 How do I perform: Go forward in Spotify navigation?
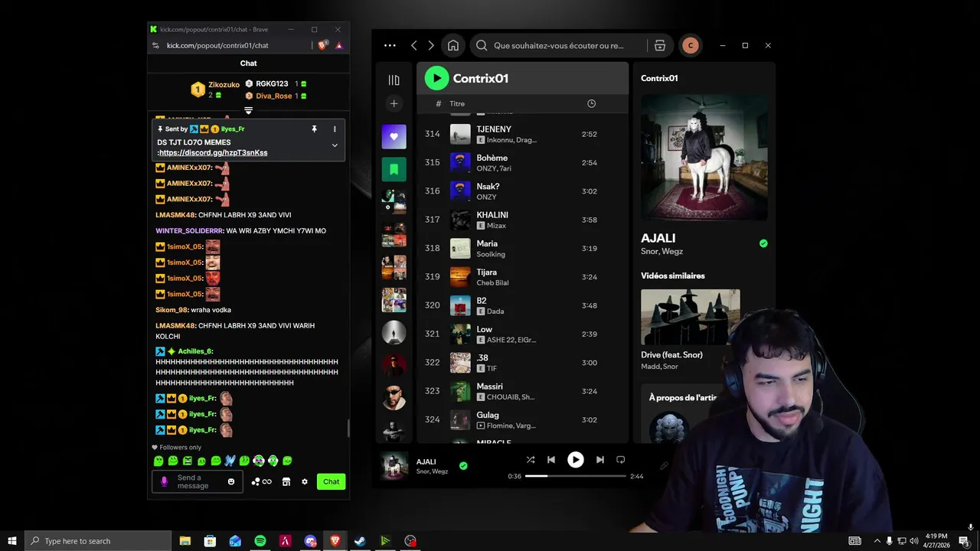(x=431, y=45)
